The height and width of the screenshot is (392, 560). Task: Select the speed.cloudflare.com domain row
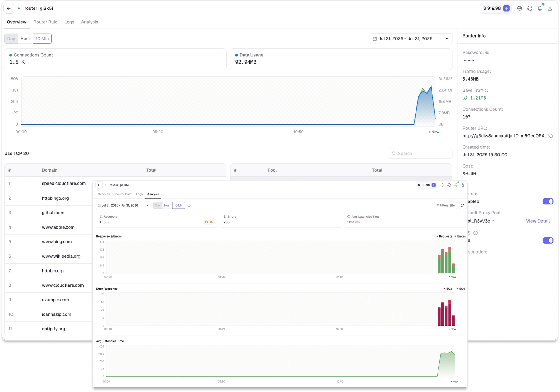[64, 183]
